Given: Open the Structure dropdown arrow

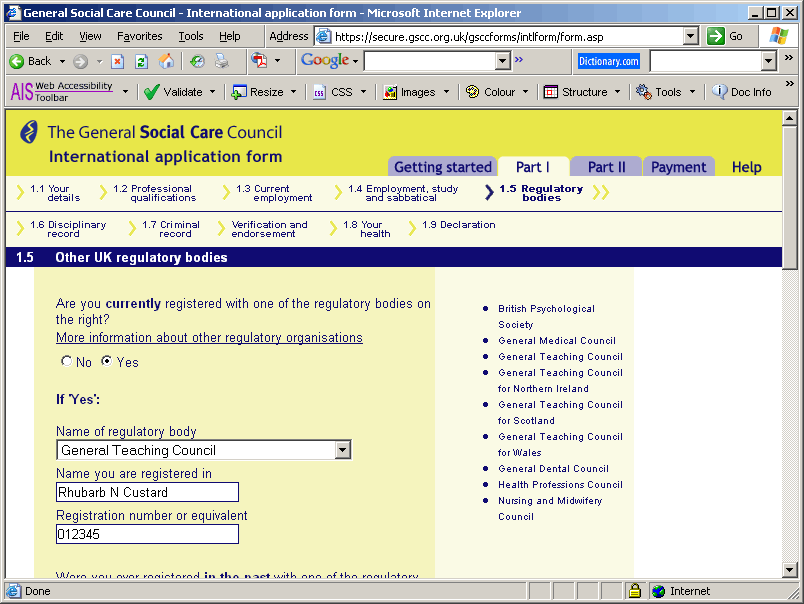Looking at the screenshot, I should [x=617, y=92].
